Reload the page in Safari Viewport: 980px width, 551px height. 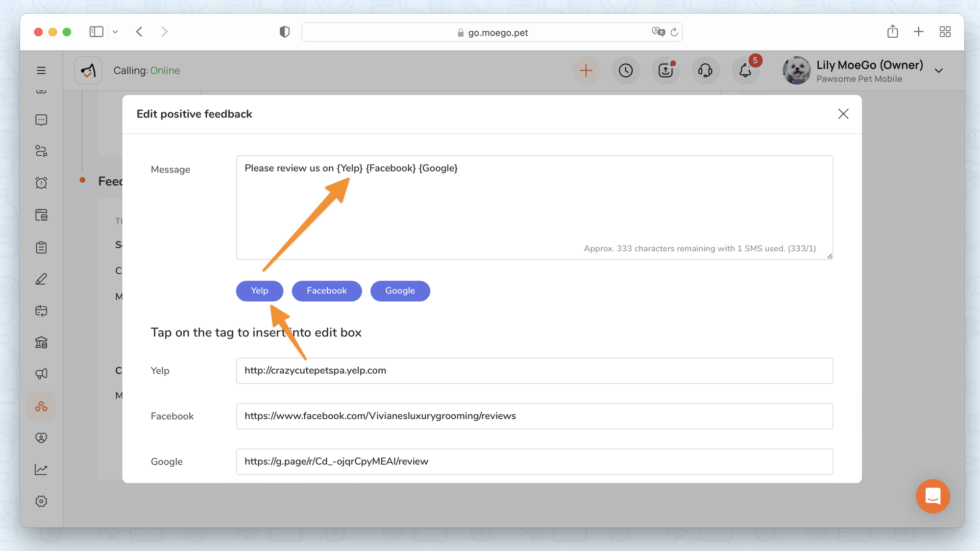pos(674,32)
